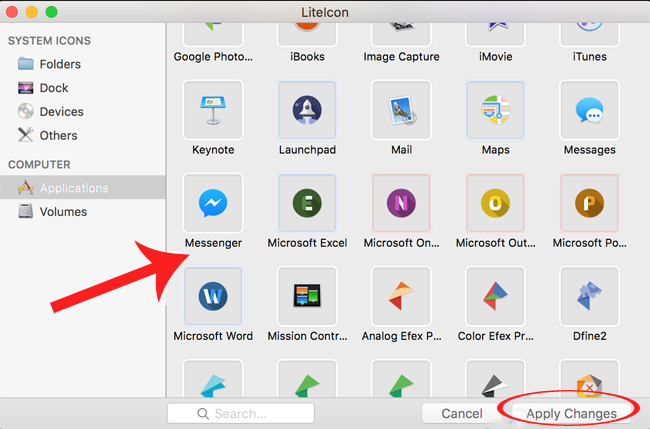This screenshot has height=429, width=650.
Task: Select the Microsoft Excel icon
Action: click(307, 203)
